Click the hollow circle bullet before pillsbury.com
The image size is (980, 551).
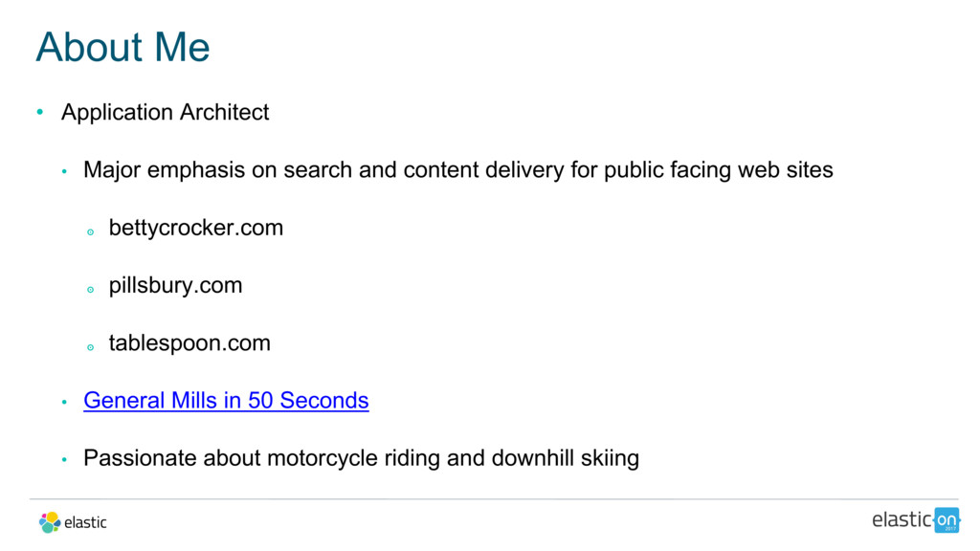tap(89, 289)
